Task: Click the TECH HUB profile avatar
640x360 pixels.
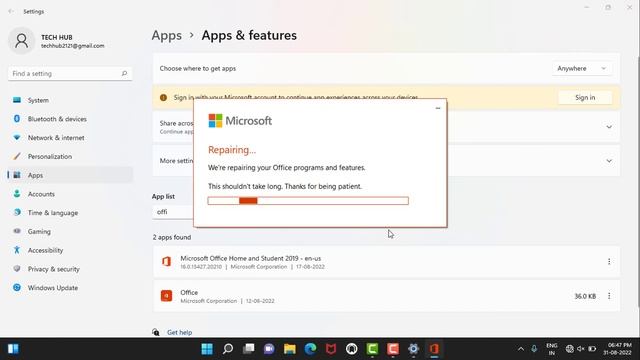Action: click(x=22, y=41)
